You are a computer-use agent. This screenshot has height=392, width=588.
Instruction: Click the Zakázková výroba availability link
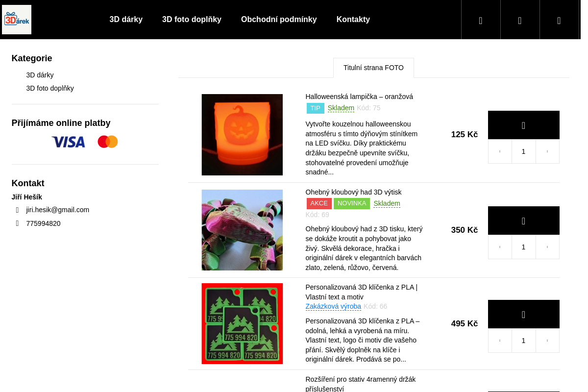point(333,306)
